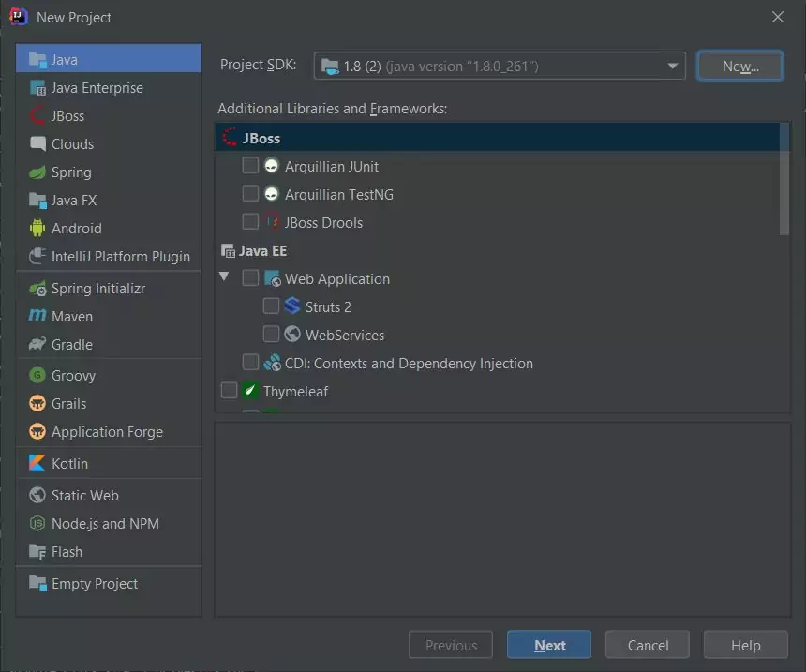Click the Spring leaf icon
The height and width of the screenshot is (672, 806).
pyautogui.click(x=37, y=172)
